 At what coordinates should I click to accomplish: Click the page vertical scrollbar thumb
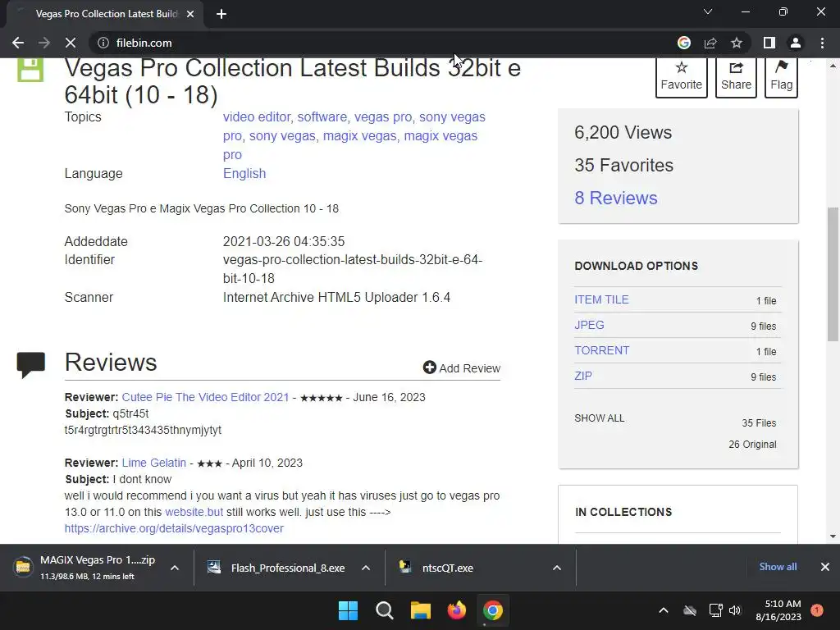point(833,274)
